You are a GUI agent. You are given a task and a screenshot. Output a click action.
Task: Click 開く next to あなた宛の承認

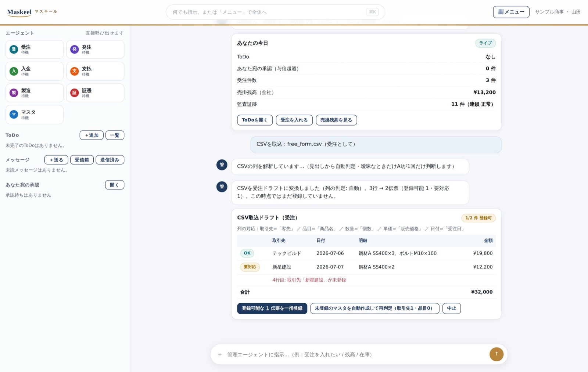pos(115,185)
